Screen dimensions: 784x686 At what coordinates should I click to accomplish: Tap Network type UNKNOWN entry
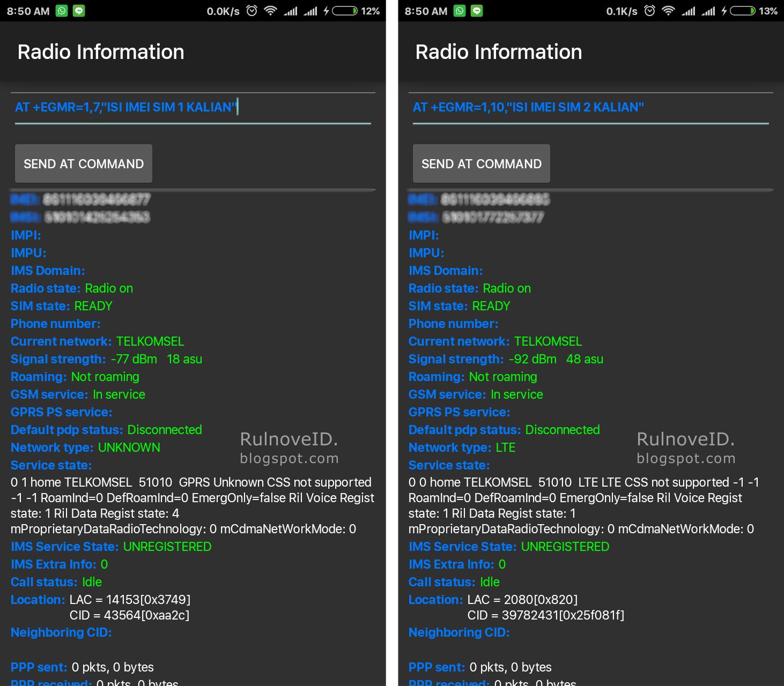86,448
